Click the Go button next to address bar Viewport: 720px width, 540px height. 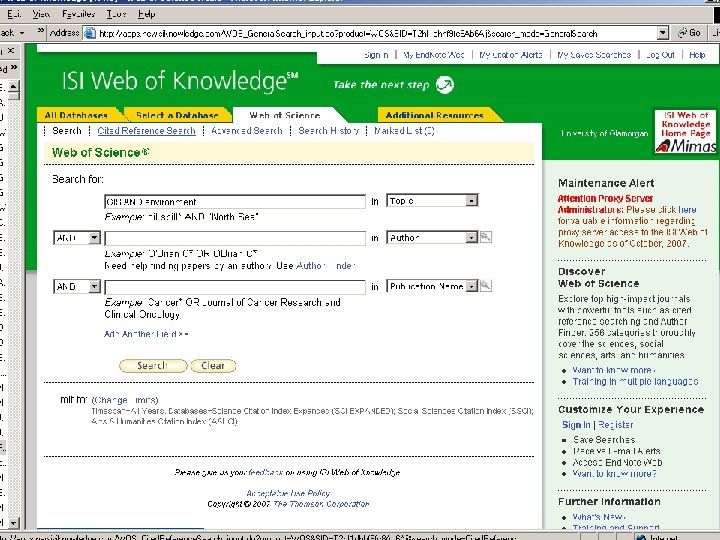point(690,33)
